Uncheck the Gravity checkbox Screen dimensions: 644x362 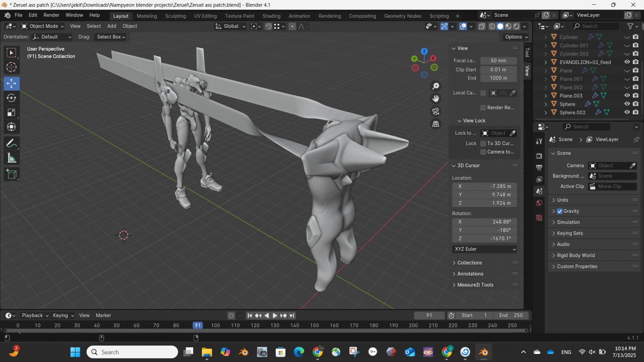click(559, 211)
